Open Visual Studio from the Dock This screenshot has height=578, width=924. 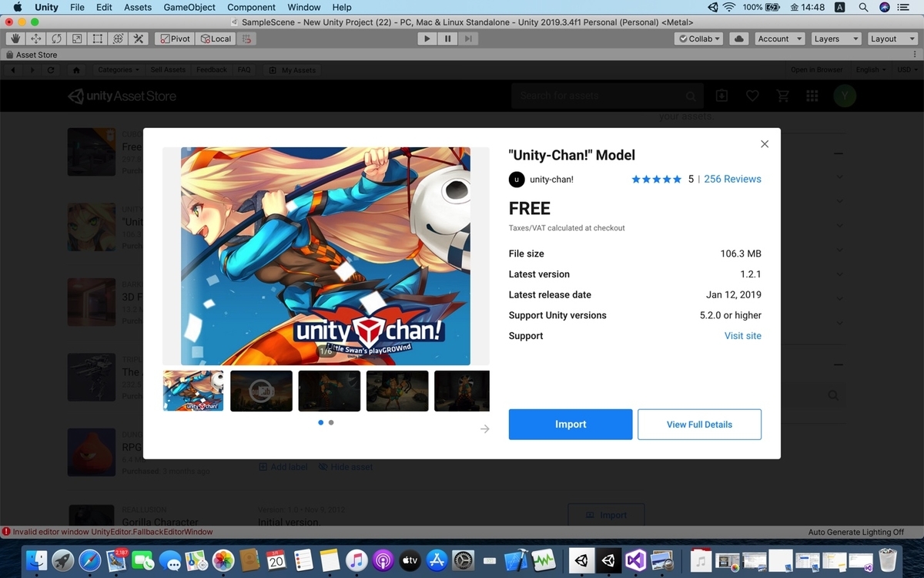coord(635,560)
